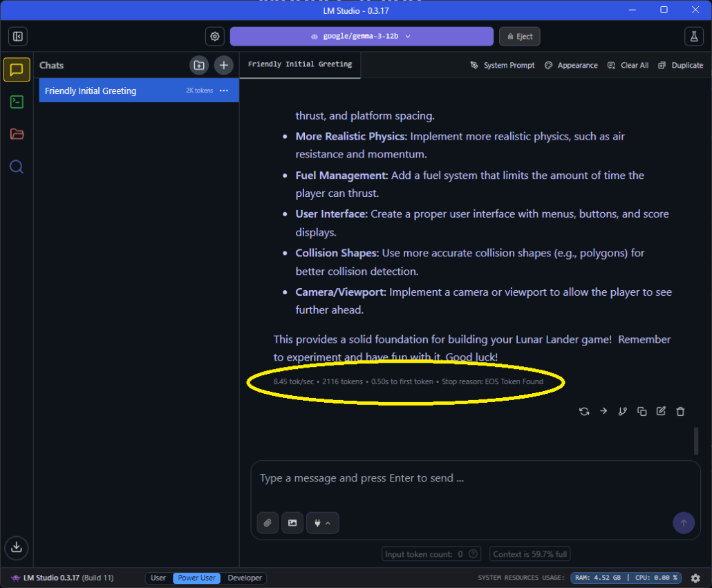This screenshot has height=588, width=712.
Task: Click the "SYSTEM RESOURCES USAGE:" label
Action: [521, 578]
